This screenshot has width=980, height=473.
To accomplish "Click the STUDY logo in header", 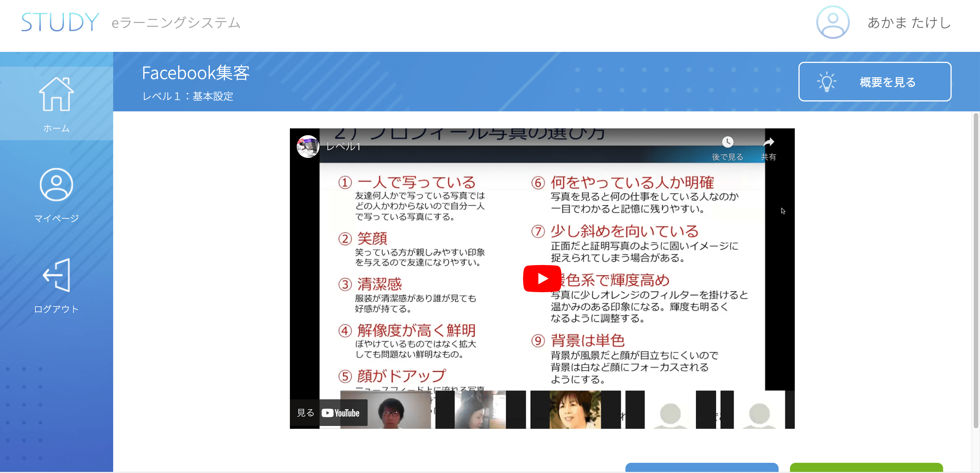I will point(60,22).
